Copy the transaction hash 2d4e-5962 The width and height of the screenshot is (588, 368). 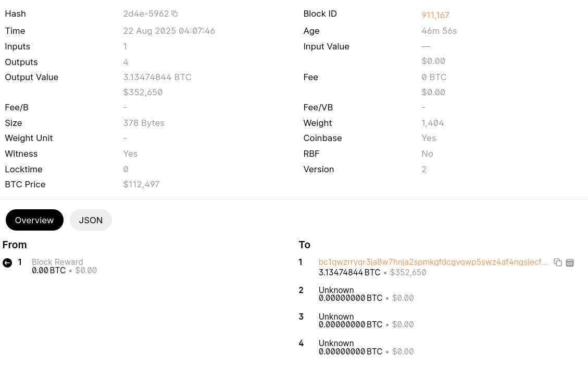pos(174,14)
